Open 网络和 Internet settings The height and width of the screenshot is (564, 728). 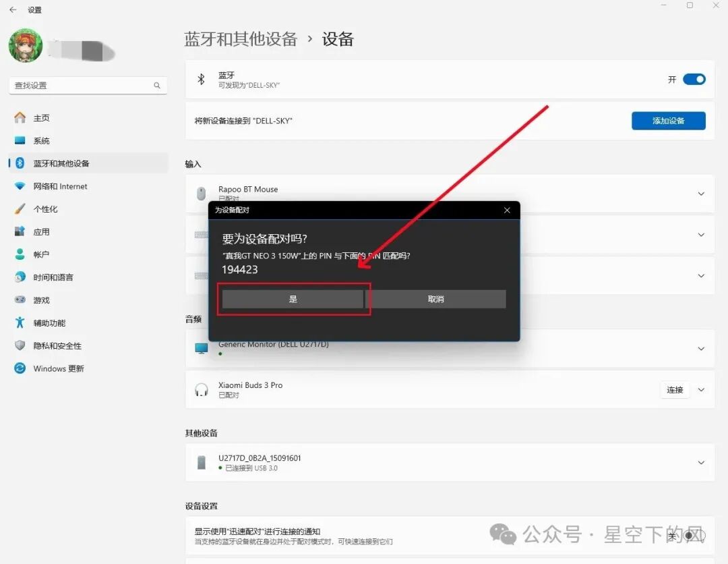[x=88, y=186]
